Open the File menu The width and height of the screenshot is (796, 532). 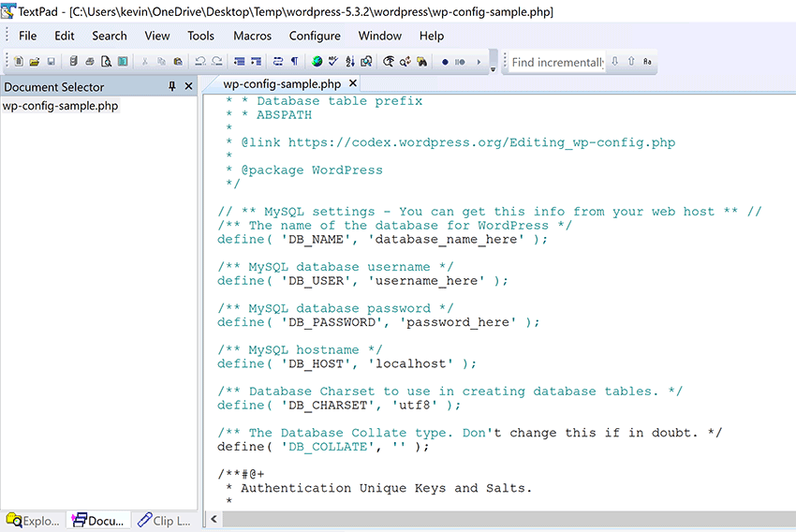[x=27, y=36]
